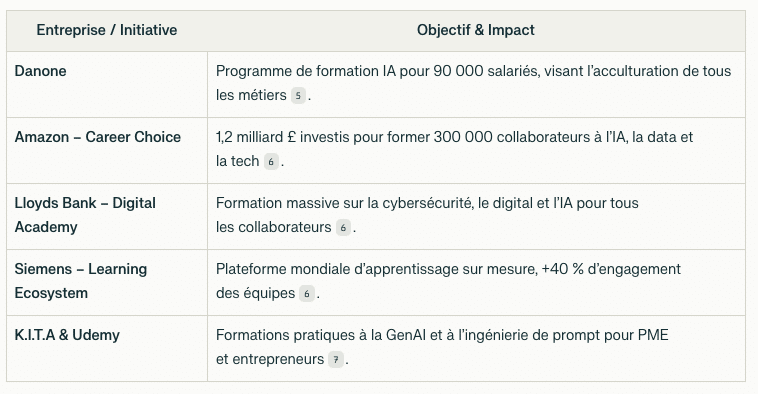Select the "Siemens – Learning Ecosystem" cell
The width and height of the screenshot is (758, 394).
tap(107, 283)
